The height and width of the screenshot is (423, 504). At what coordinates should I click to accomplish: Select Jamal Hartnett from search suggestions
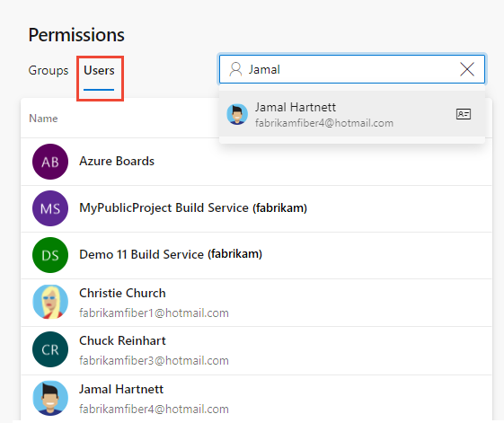tap(352, 114)
